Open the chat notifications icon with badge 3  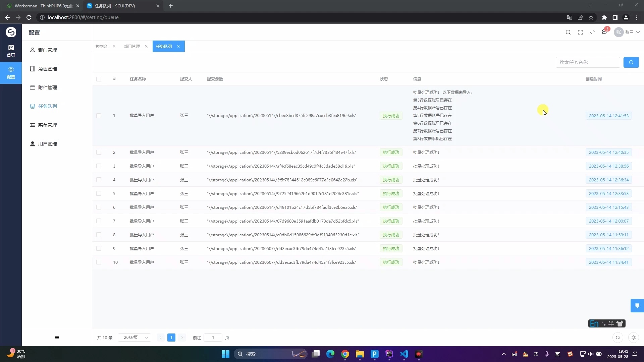[x=604, y=32]
